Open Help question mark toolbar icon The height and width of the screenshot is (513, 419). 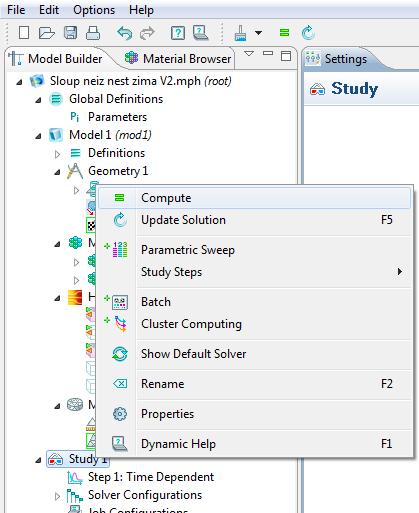pyautogui.click(x=178, y=33)
